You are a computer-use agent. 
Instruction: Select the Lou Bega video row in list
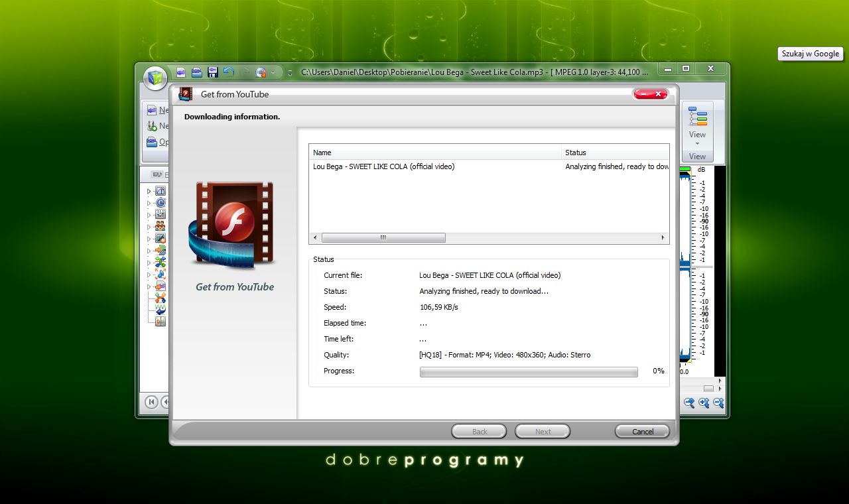(490, 166)
